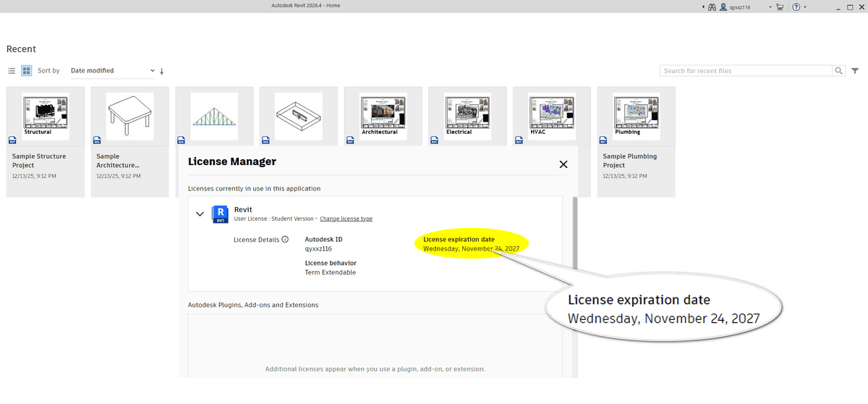The width and height of the screenshot is (868, 404).
Task: Click the binoculars search icon
Action: click(x=712, y=7)
